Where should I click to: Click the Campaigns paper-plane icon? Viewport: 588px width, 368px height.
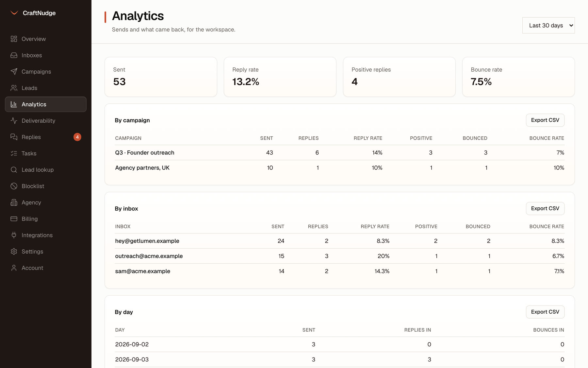click(14, 72)
